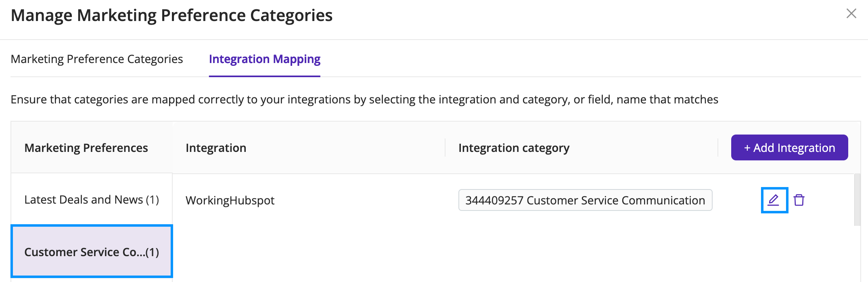Click the mapping list vertical scrollbar
868x282 pixels.
coord(857,200)
